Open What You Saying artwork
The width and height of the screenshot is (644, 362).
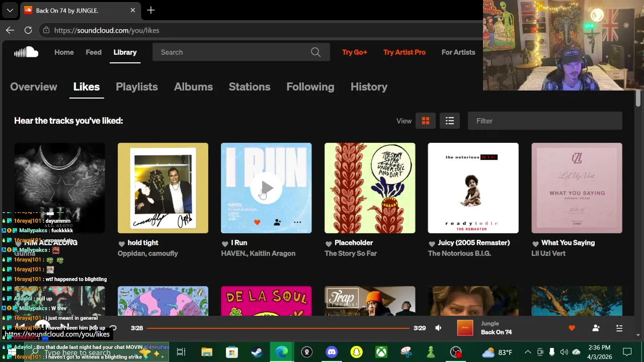577,188
